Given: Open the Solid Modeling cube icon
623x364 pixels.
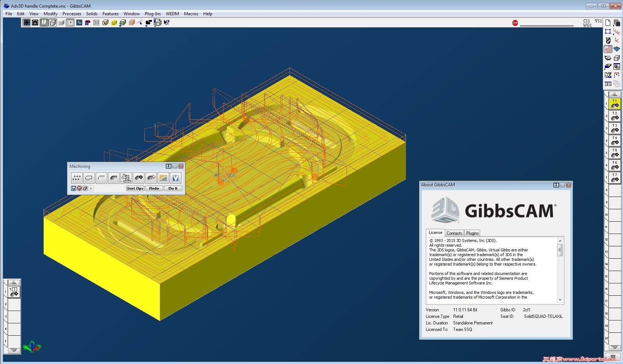Looking at the screenshot, I should coord(617,57).
